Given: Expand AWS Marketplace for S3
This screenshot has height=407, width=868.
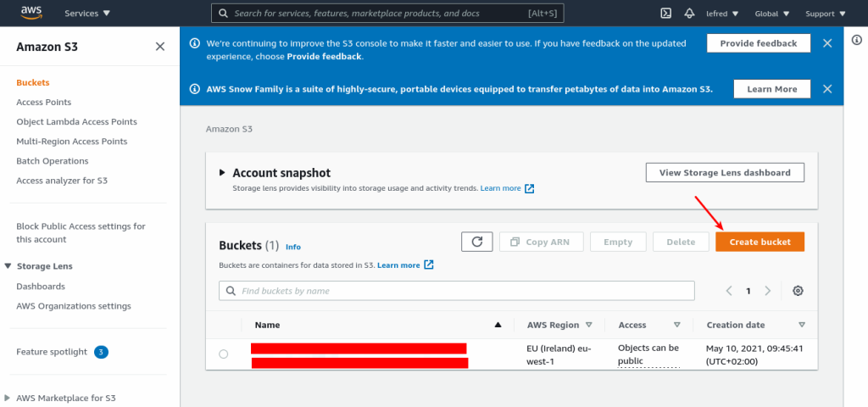Looking at the screenshot, I should click(7, 398).
